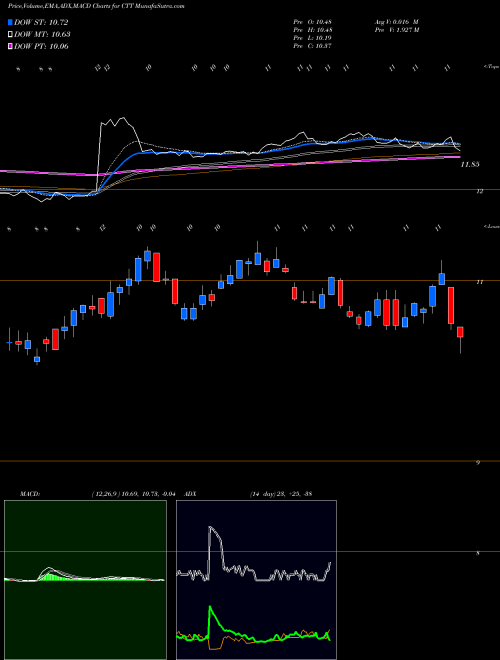This screenshot has height=660, width=500.
Task: Click the price axis label 8
Action: point(478,554)
